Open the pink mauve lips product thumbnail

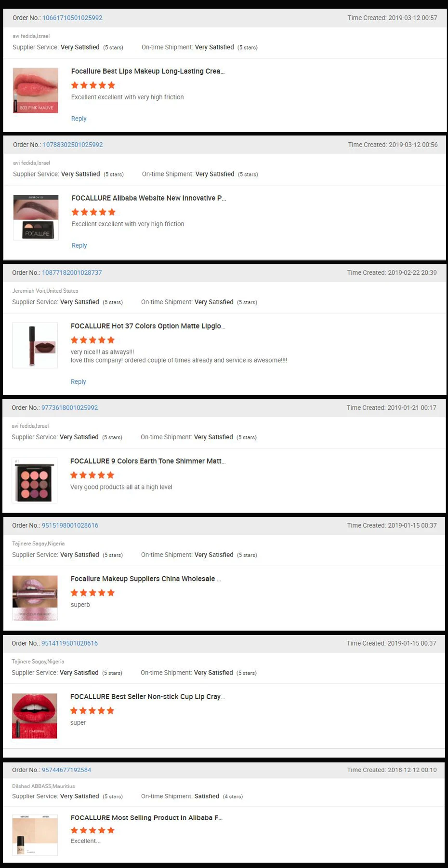point(36,90)
